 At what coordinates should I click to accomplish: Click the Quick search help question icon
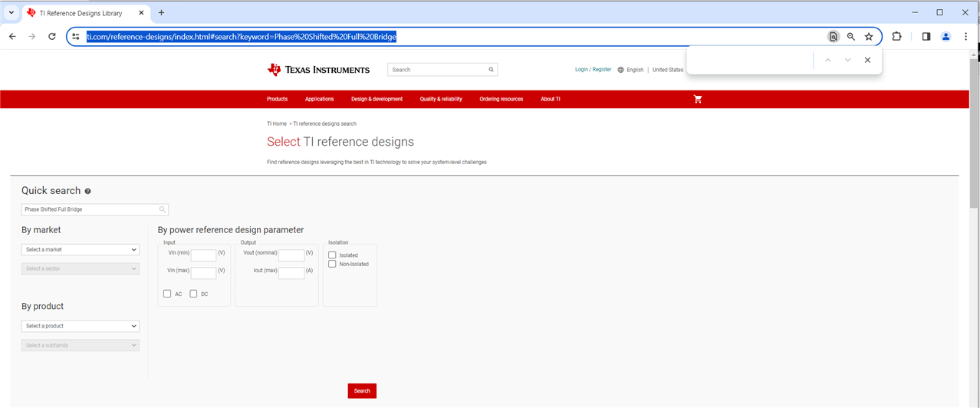click(87, 191)
